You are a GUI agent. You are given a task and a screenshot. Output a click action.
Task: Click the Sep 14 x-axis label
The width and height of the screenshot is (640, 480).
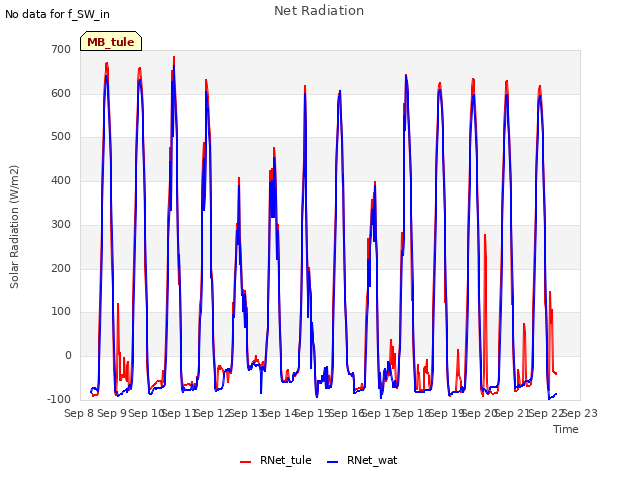(x=279, y=413)
